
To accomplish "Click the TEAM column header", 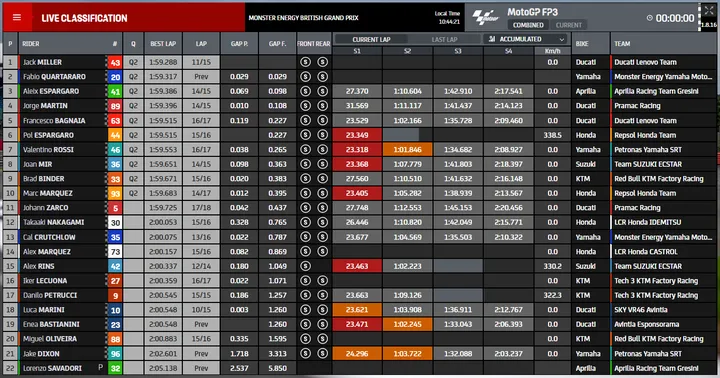I will (x=622, y=44).
